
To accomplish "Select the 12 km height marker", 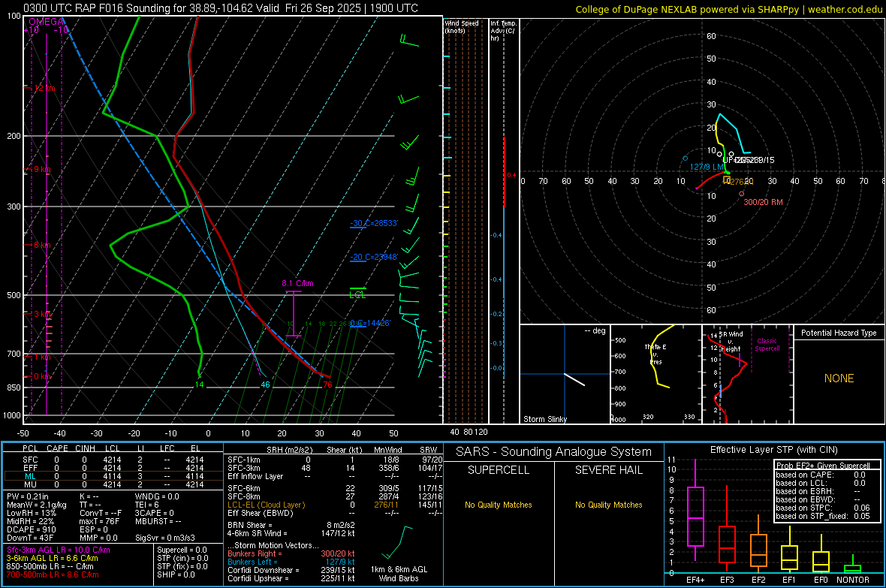I will tap(44, 88).
